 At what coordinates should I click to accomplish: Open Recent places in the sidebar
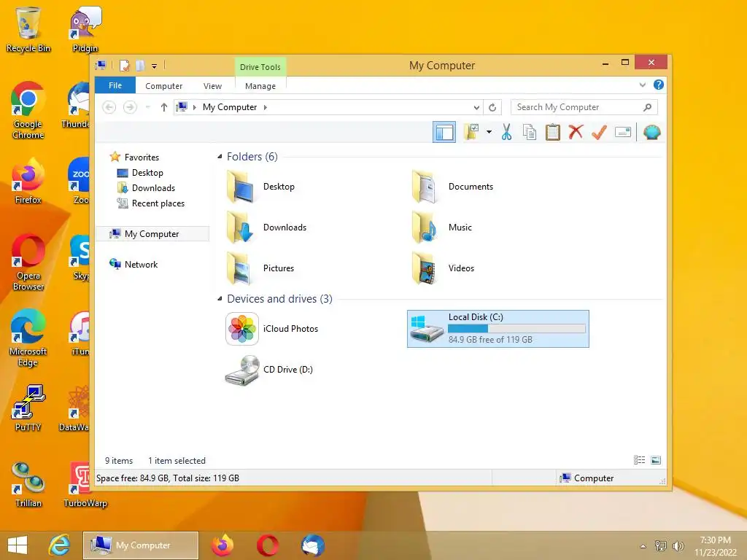point(158,203)
